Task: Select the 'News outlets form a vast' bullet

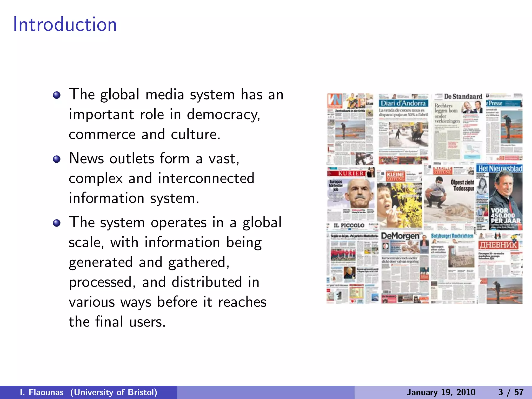Action: pyautogui.click(x=162, y=178)
